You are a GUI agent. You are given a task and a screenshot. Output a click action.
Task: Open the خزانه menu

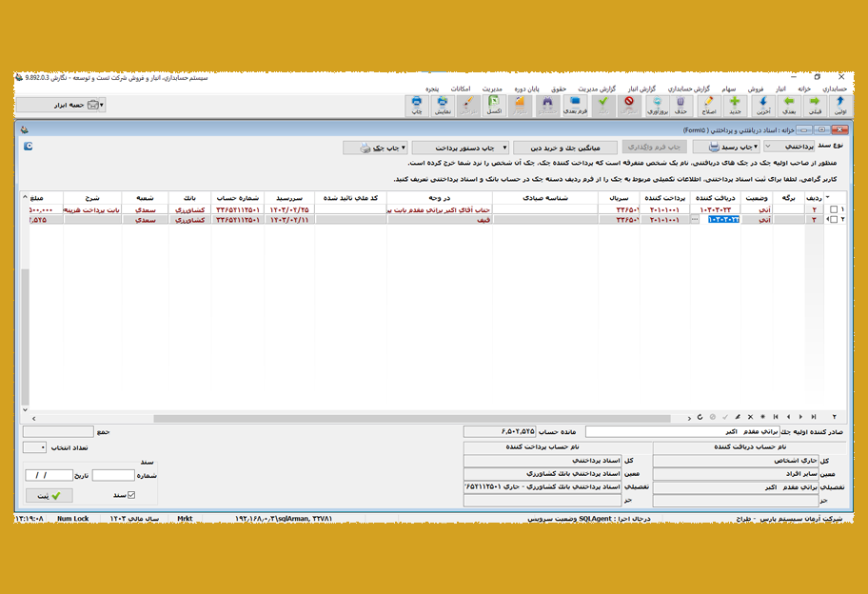click(804, 89)
